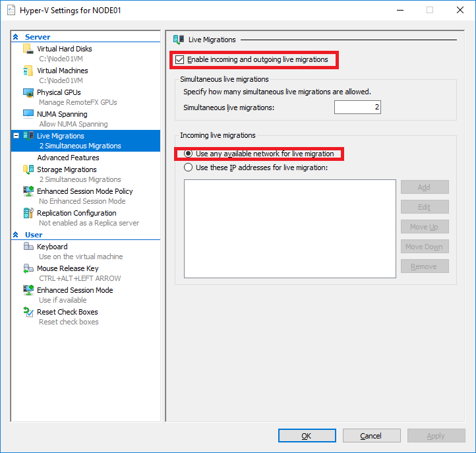The image size is (476, 453).
Task: Click the Virtual Hard Disks folder icon
Action: [x=28, y=49]
